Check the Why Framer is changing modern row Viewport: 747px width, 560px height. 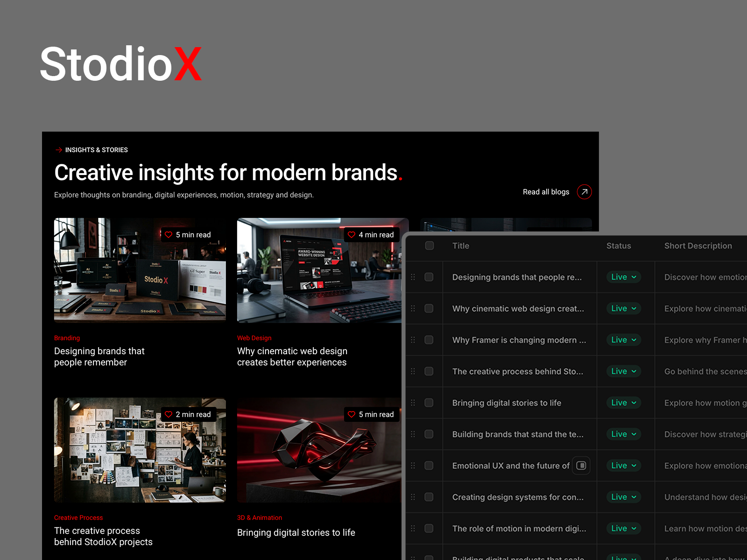pos(429,340)
